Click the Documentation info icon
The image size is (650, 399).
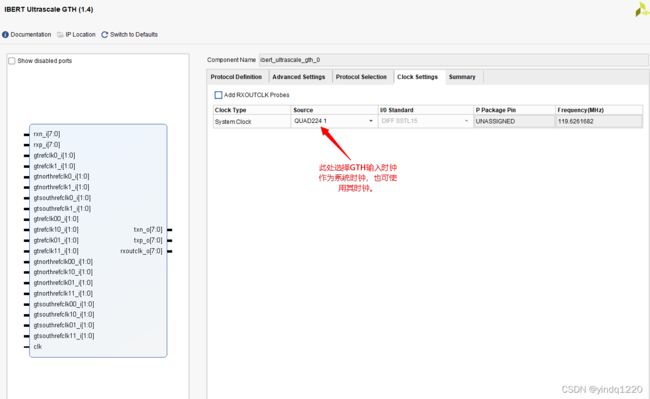click(x=5, y=35)
